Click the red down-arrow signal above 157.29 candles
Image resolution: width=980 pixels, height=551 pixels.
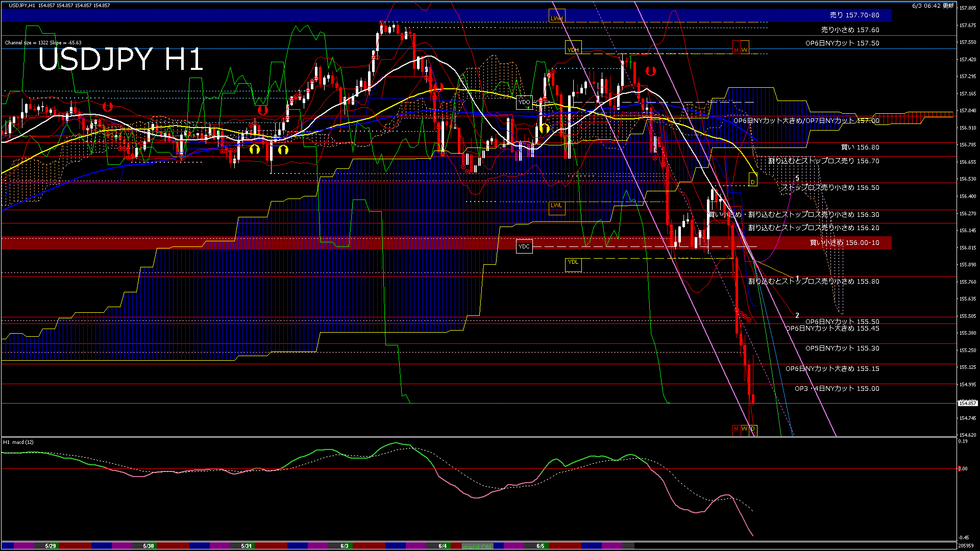[650, 71]
